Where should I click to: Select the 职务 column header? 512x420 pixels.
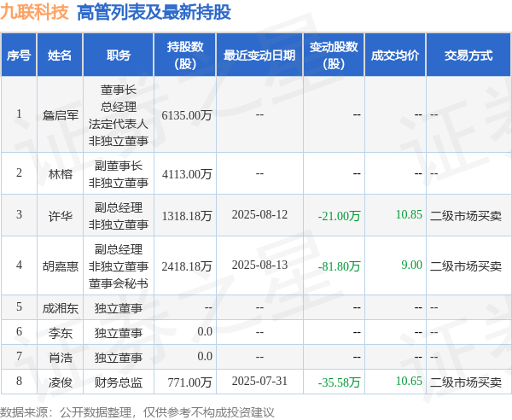coord(119,55)
